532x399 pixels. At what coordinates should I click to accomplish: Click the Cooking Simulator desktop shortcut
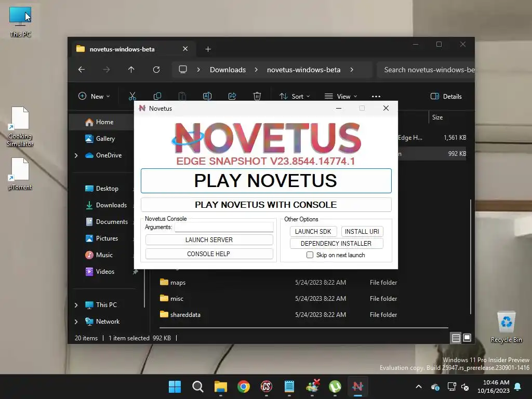tap(20, 127)
